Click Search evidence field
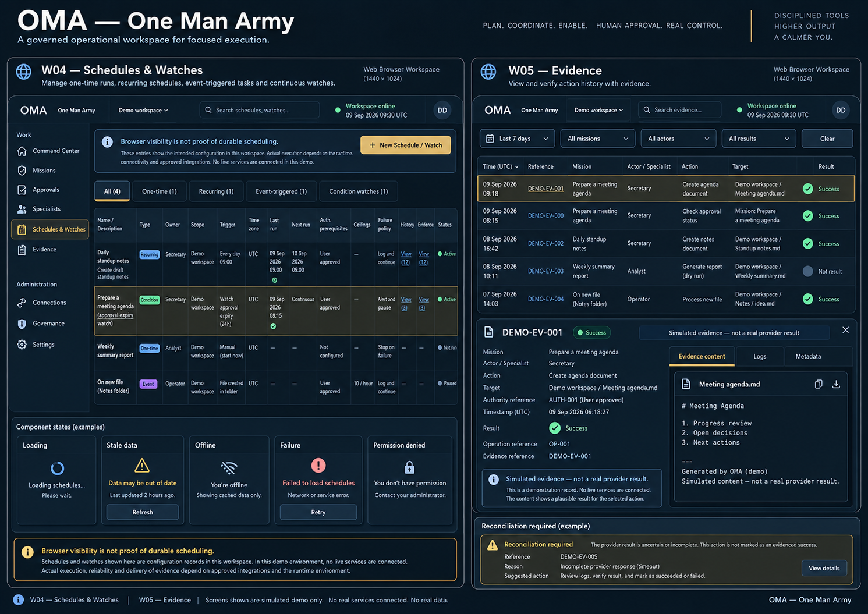 coord(680,110)
